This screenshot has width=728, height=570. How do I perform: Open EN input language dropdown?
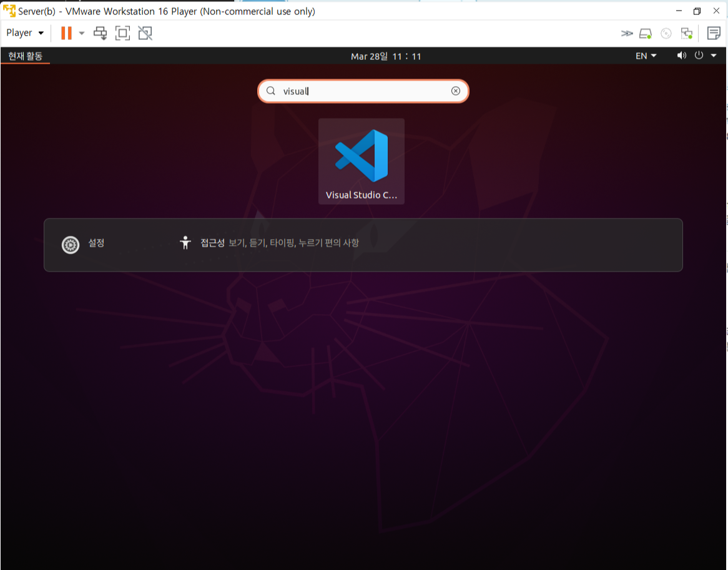pos(646,56)
